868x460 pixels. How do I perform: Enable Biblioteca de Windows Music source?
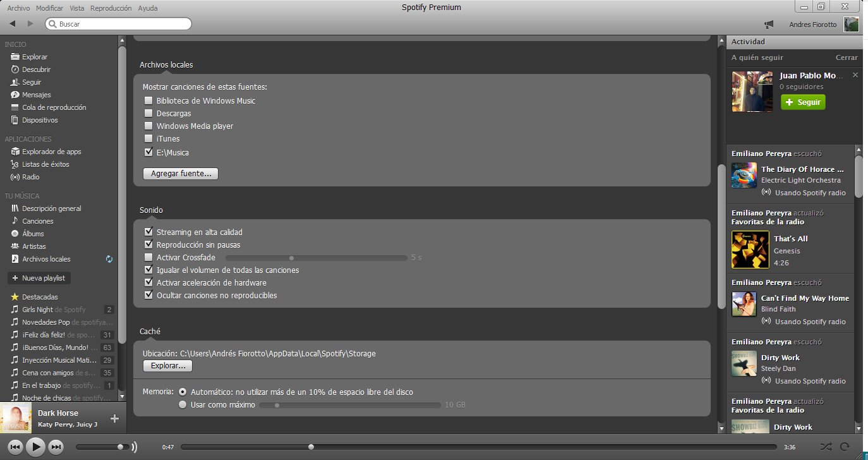(x=148, y=101)
